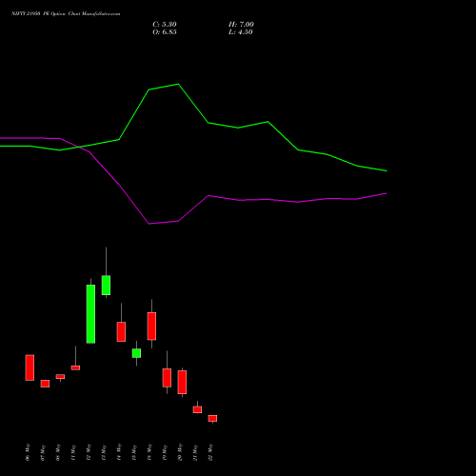Click the open value O: 6.85
Screen dimensions: 476x476
165,32
